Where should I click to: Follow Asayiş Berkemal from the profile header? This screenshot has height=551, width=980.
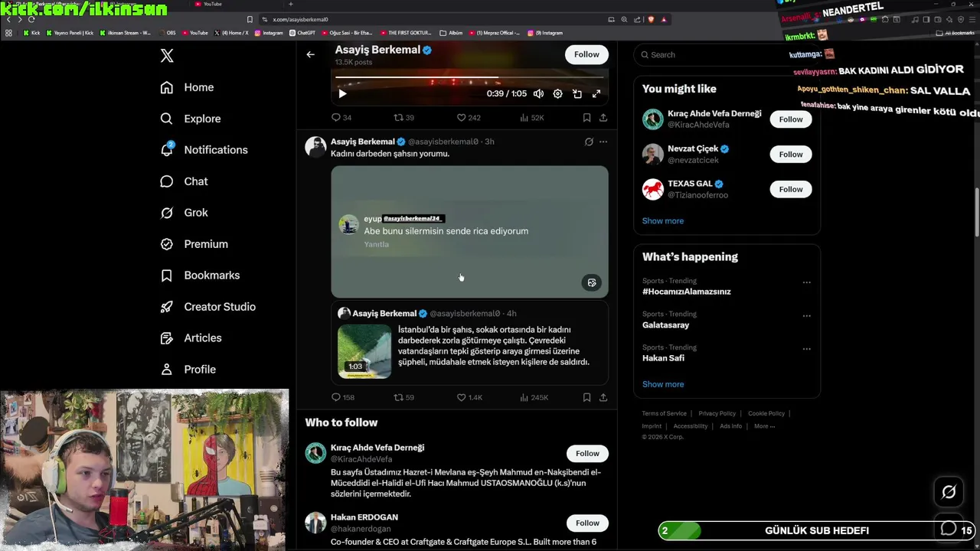click(x=586, y=54)
